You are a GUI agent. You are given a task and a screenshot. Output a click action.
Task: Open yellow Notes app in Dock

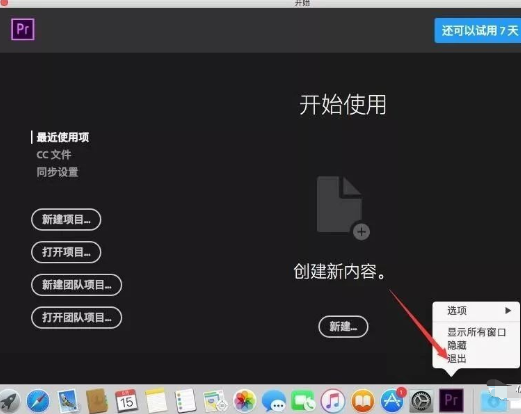[156, 401]
